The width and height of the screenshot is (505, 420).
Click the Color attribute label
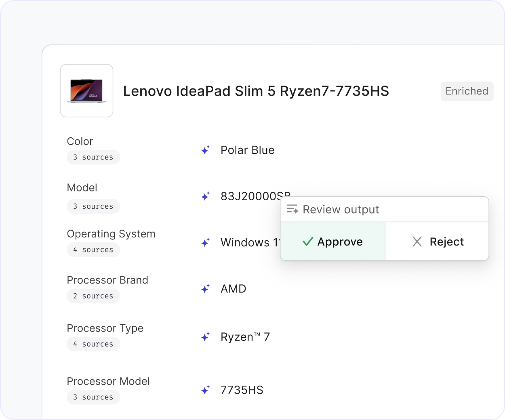pyautogui.click(x=80, y=141)
